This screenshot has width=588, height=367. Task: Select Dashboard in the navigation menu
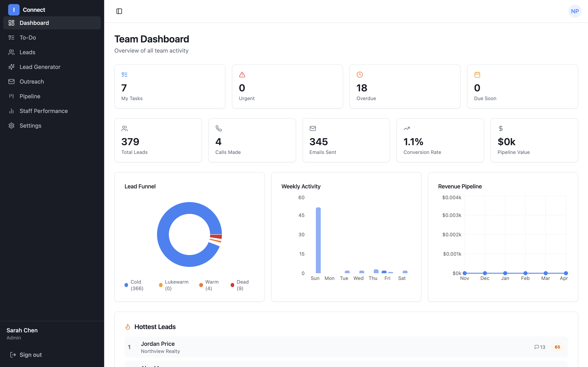(34, 23)
